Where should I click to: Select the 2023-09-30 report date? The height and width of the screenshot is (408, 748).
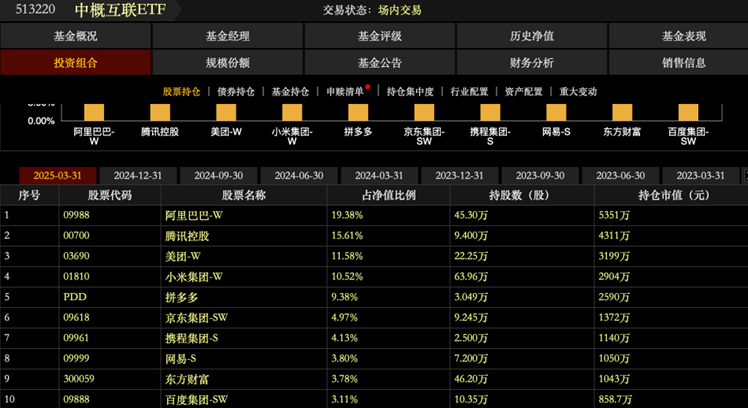tap(540, 176)
